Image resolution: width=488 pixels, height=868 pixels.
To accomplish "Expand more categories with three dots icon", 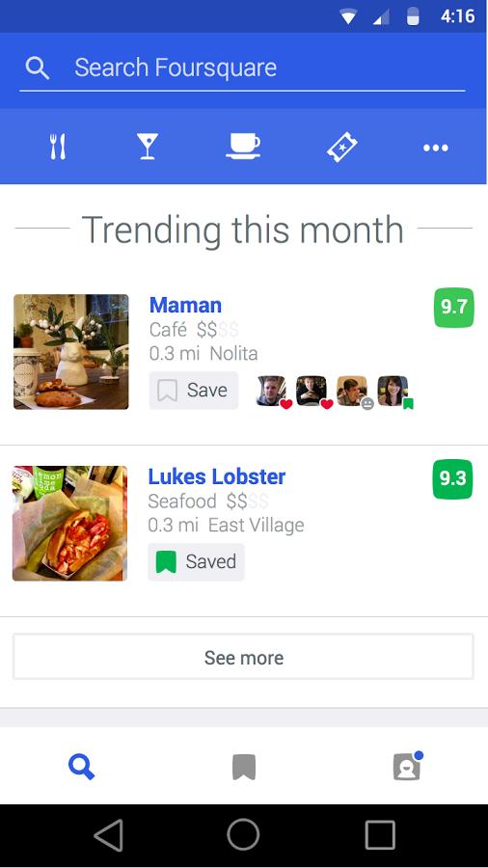I will (x=436, y=148).
